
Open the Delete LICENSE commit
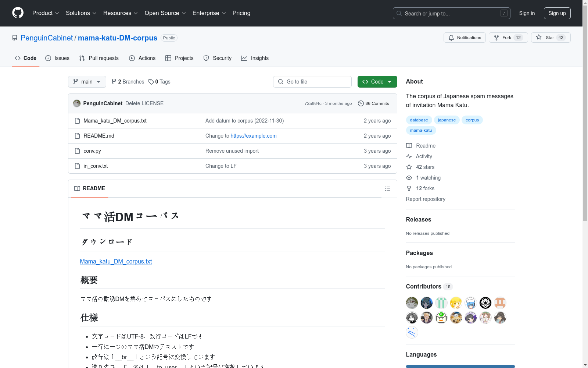coord(144,103)
